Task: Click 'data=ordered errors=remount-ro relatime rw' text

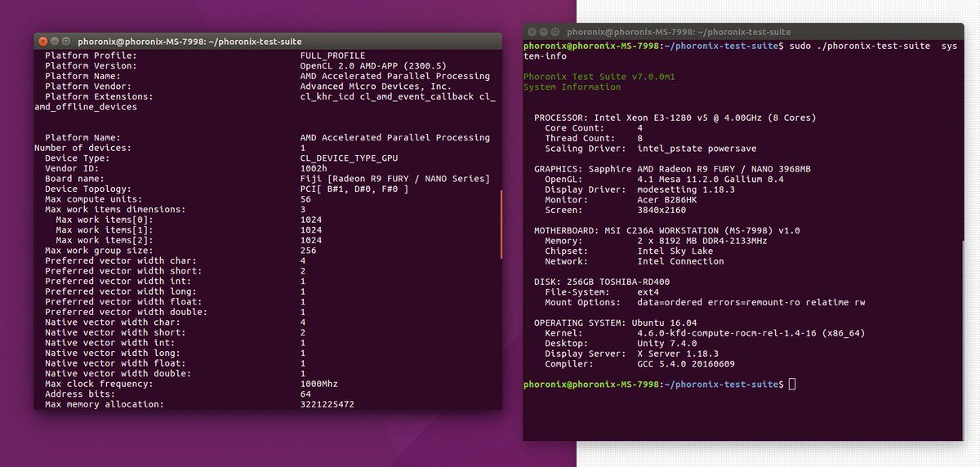Action: pyautogui.click(x=751, y=302)
